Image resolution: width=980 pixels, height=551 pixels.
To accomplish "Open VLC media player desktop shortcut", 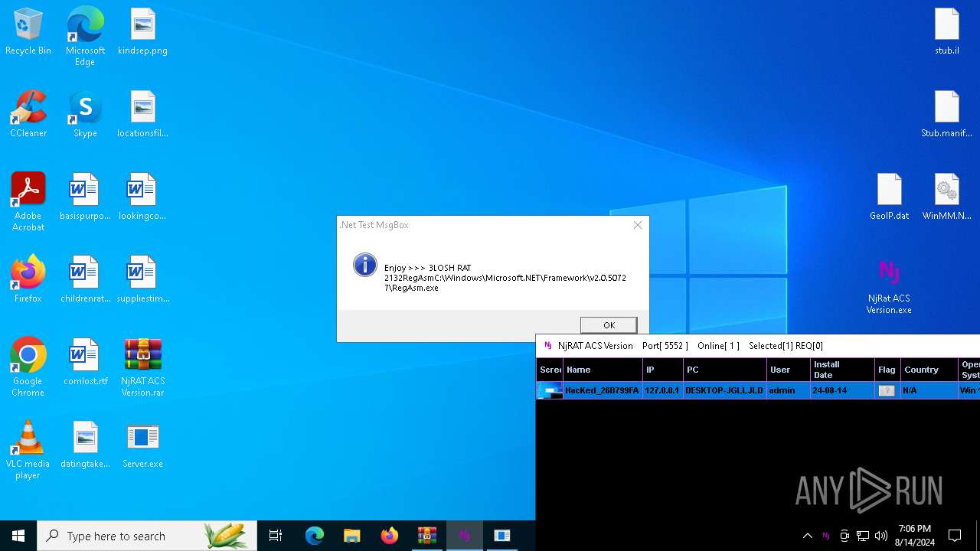I will [x=28, y=450].
